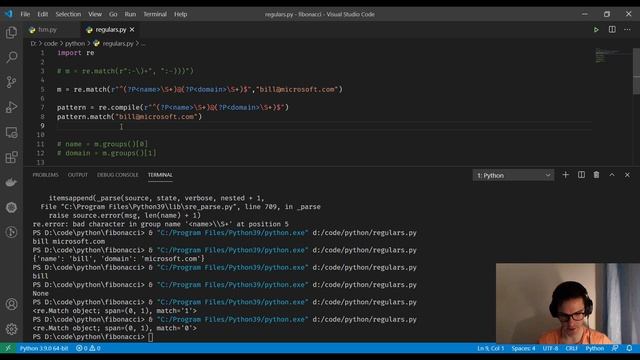Open the View menu
This screenshot has width=640, height=360.
[x=95, y=14]
